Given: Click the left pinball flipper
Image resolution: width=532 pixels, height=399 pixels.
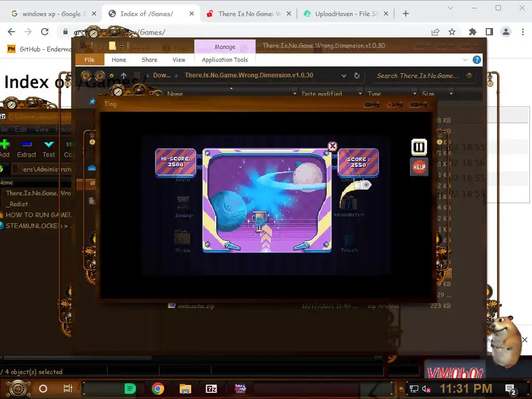Looking at the screenshot, I should (x=232, y=246).
